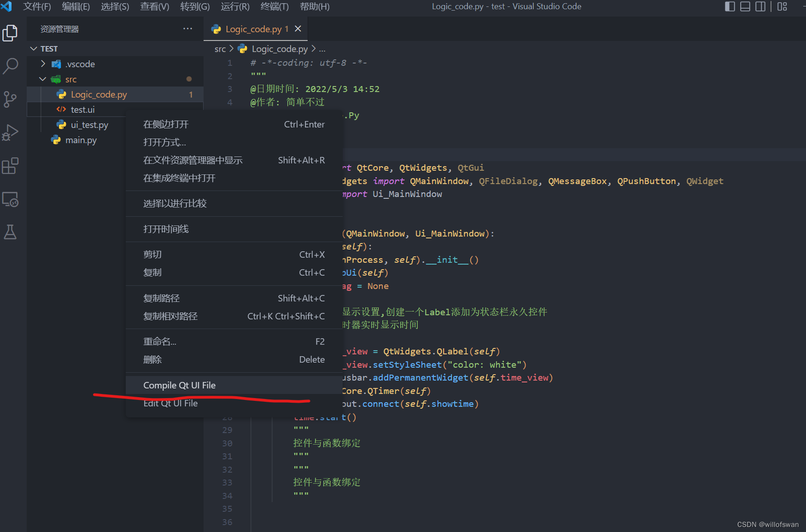Click the QMessageBox import in code
Viewport: 806px width, 532px height.
tap(578, 181)
